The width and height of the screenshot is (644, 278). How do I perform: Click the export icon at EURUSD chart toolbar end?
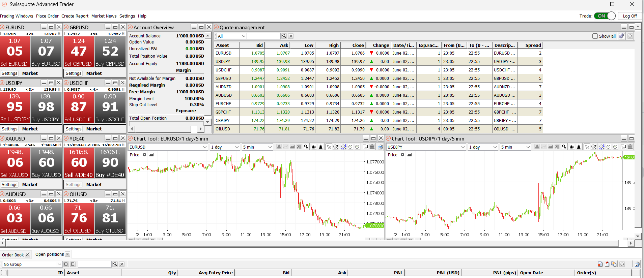coord(381,147)
